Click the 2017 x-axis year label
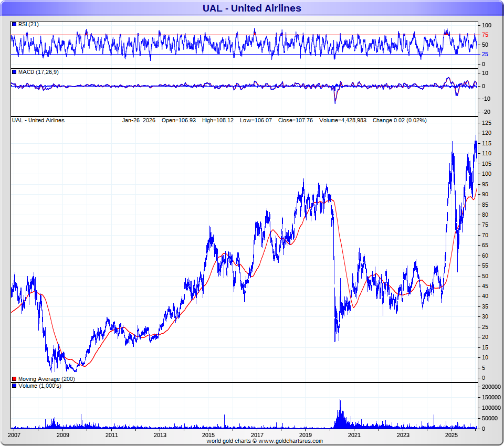Image resolution: width=504 pixels, height=446 pixels. tap(257, 435)
